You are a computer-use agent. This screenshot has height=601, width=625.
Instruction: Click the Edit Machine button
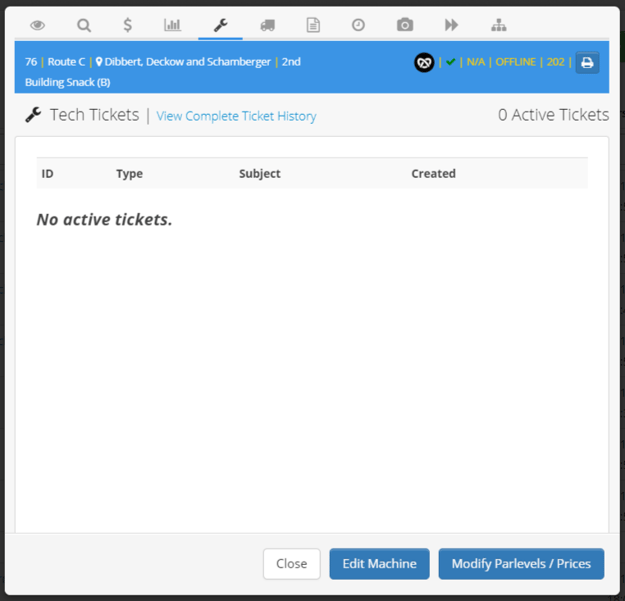click(379, 564)
